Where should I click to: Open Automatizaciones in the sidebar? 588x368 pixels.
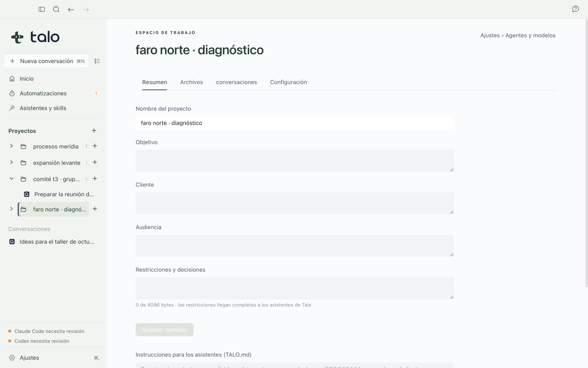[53, 93]
